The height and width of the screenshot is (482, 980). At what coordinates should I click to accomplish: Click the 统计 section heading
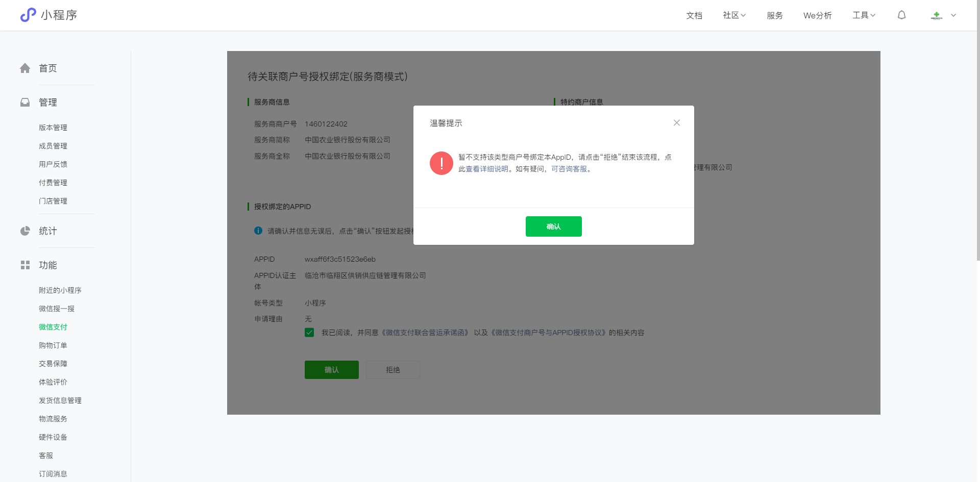(48, 231)
